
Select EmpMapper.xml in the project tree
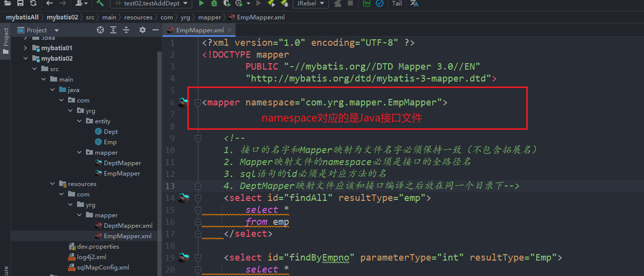point(123,236)
